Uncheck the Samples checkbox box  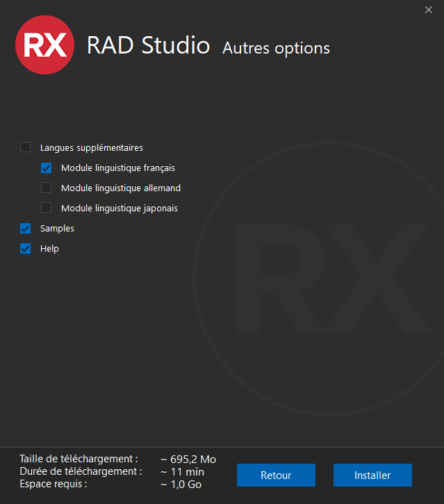click(x=26, y=228)
